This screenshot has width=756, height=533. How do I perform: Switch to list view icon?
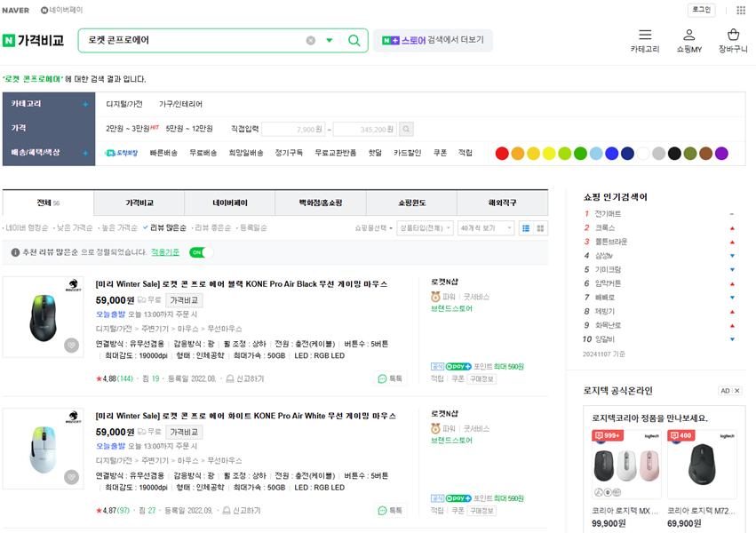[526, 228]
